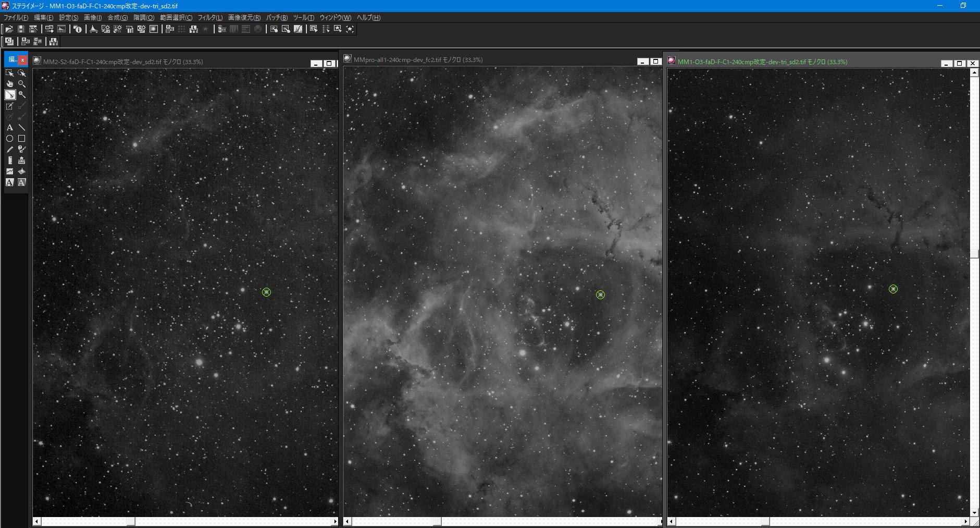The image size is (980, 528).
Task: Click the image information (i) icon
Action: tap(78, 29)
